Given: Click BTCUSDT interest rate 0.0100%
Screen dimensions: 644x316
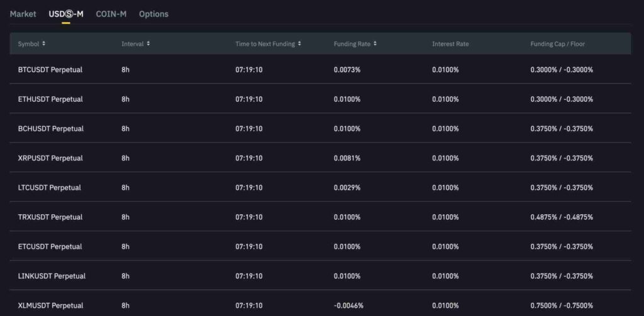Looking at the screenshot, I should [x=445, y=70].
